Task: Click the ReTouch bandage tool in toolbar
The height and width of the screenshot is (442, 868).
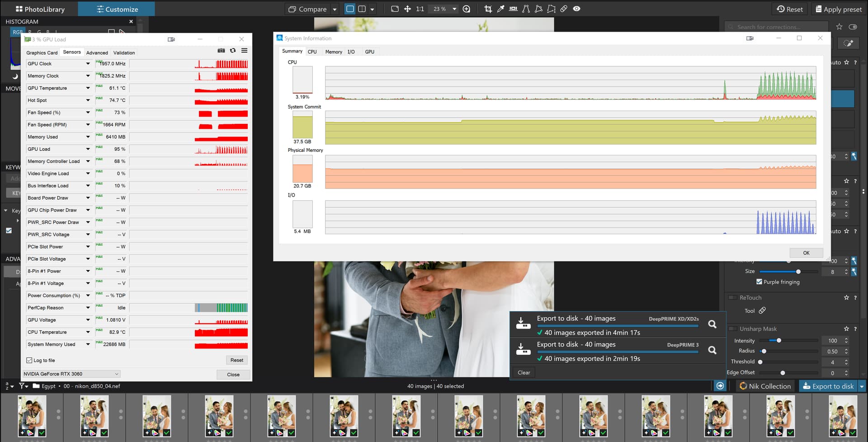Action: tap(564, 9)
